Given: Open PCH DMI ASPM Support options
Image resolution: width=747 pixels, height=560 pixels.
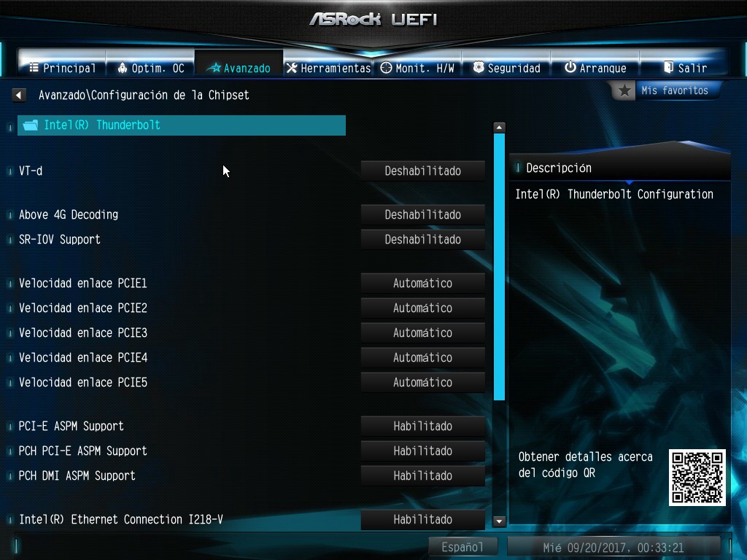Looking at the screenshot, I should coord(422,475).
